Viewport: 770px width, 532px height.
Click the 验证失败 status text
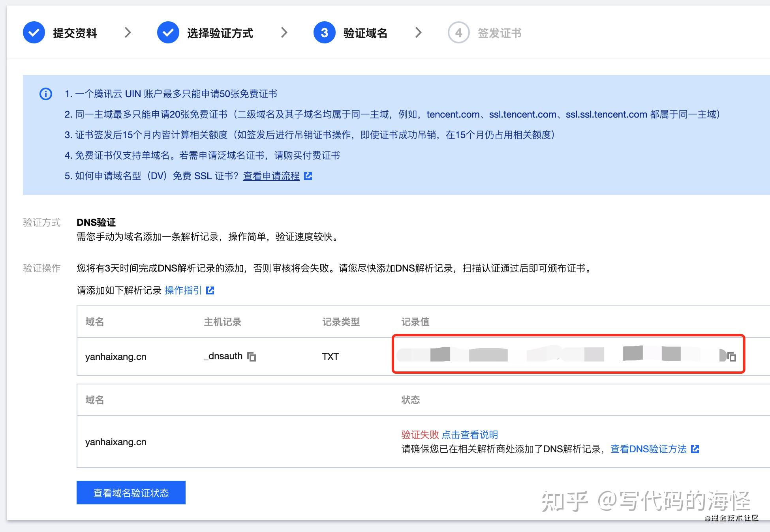420,435
